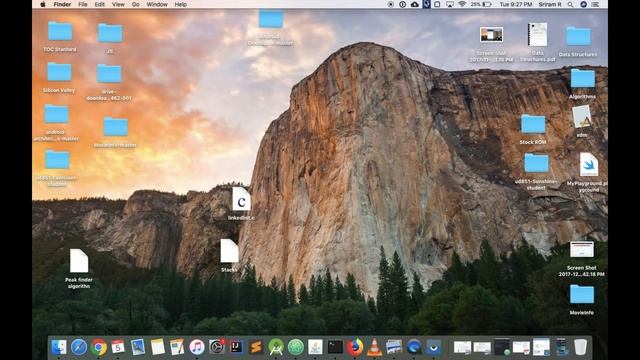Open the Calendar app in the dock

(118, 347)
